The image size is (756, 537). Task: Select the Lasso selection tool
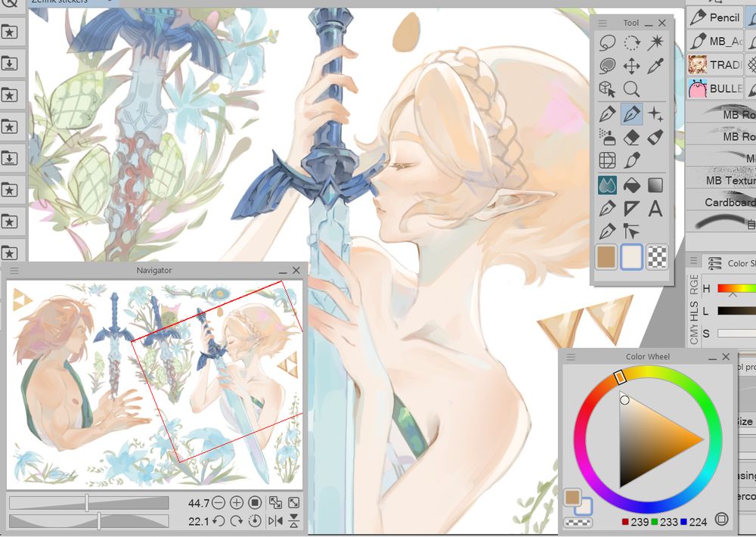coord(608,42)
